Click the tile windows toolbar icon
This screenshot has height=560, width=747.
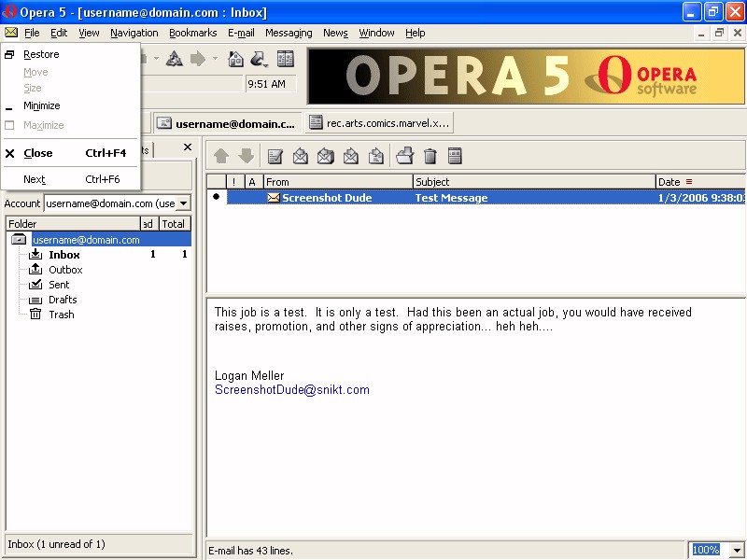286,59
